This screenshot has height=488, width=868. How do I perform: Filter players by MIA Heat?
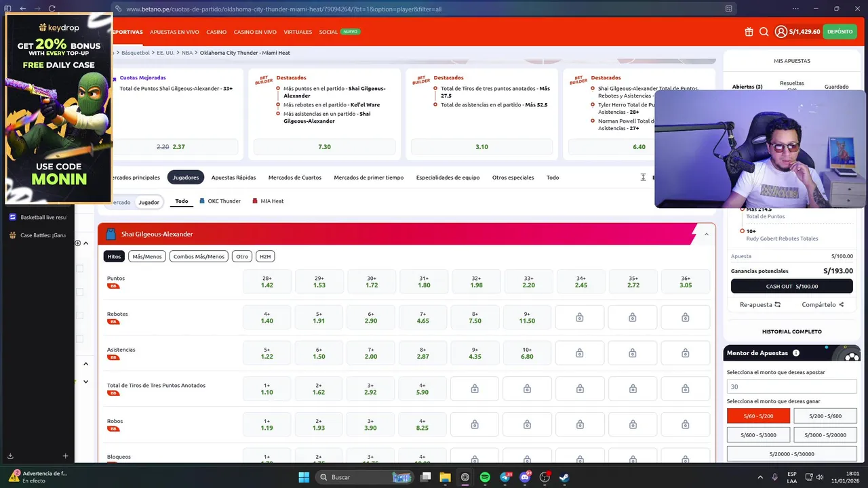268,201
